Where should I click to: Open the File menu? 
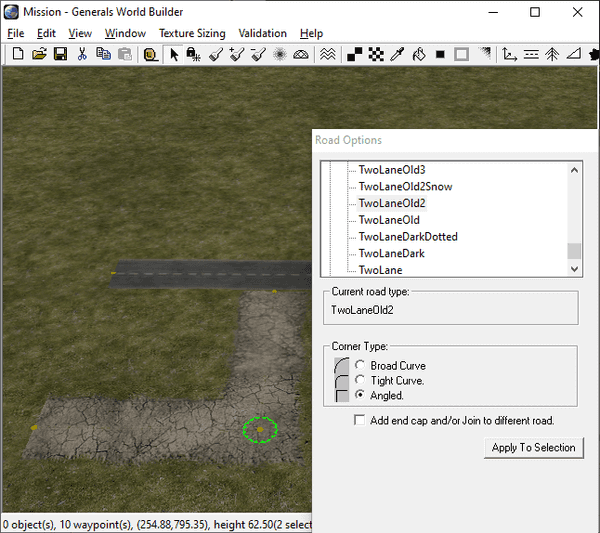point(16,33)
